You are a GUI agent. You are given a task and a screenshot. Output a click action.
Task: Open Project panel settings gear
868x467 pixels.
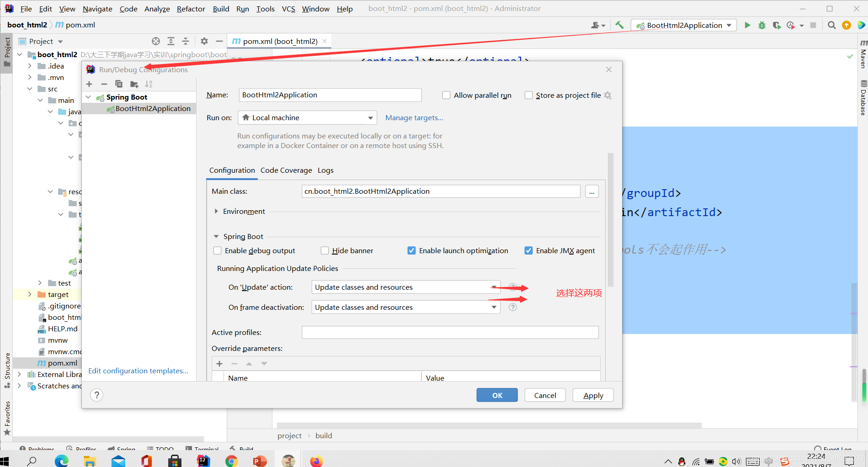[x=204, y=41]
